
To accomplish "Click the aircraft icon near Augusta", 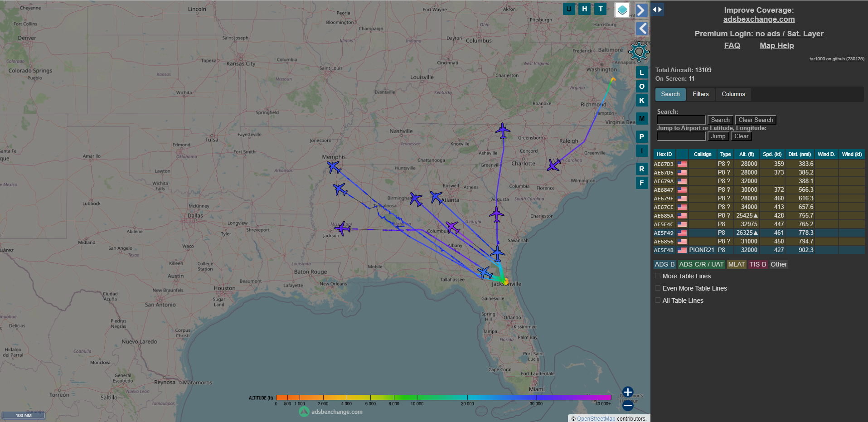I will (x=497, y=214).
